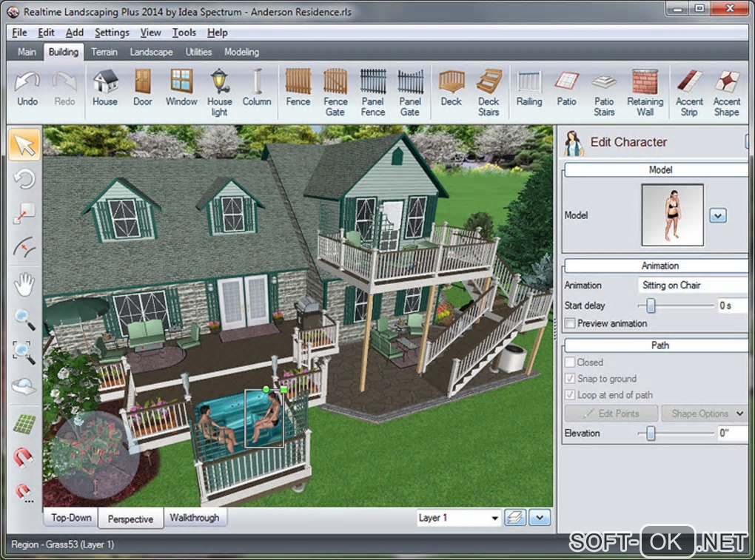
Task: Select the Fence tool
Action: tap(298, 88)
